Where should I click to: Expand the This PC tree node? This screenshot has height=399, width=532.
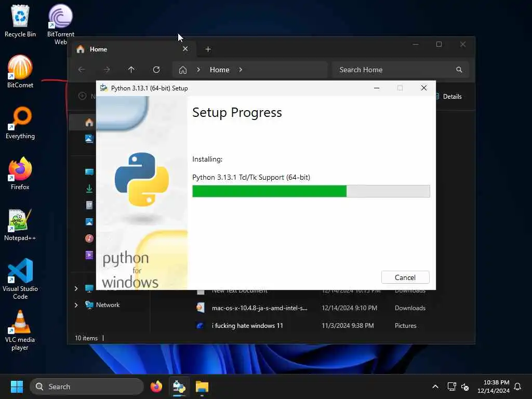click(x=76, y=288)
